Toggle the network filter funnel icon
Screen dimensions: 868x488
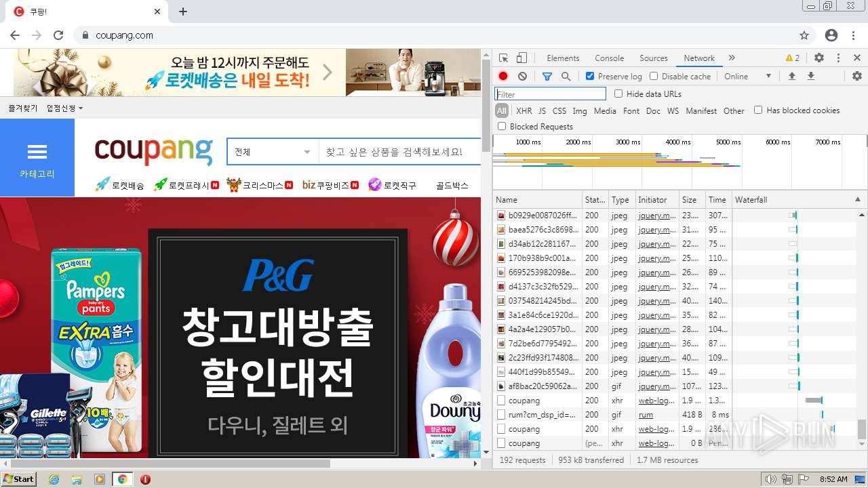pos(547,77)
